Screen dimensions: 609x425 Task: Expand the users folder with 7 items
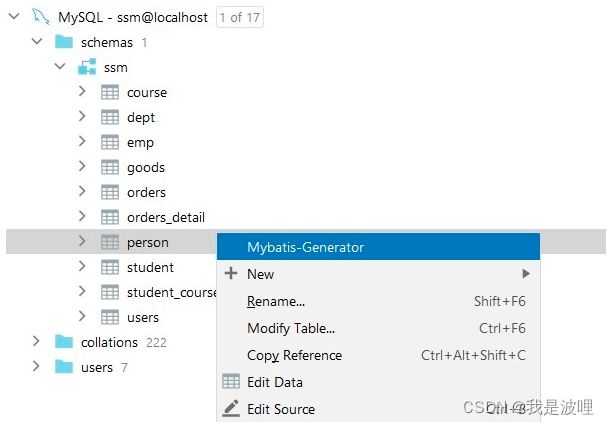36,366
